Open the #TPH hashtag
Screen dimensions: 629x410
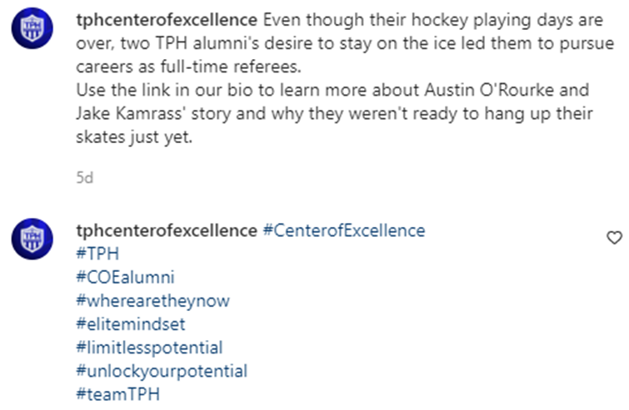(x=97, y=254)
